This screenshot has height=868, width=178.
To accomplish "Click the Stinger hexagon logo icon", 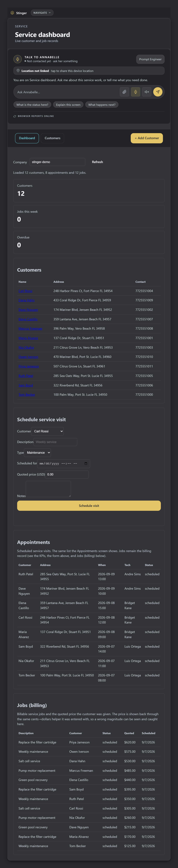I will pos(12,13).
